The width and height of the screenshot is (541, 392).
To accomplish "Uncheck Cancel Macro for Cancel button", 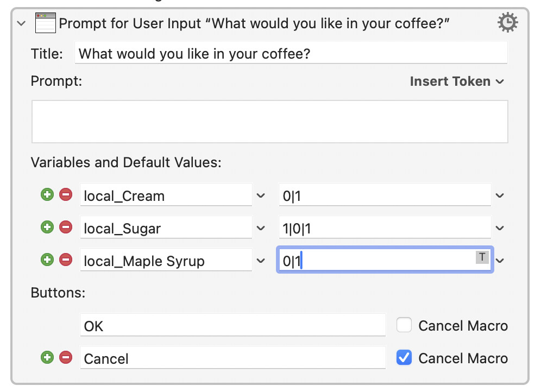I will click(404, 358).
